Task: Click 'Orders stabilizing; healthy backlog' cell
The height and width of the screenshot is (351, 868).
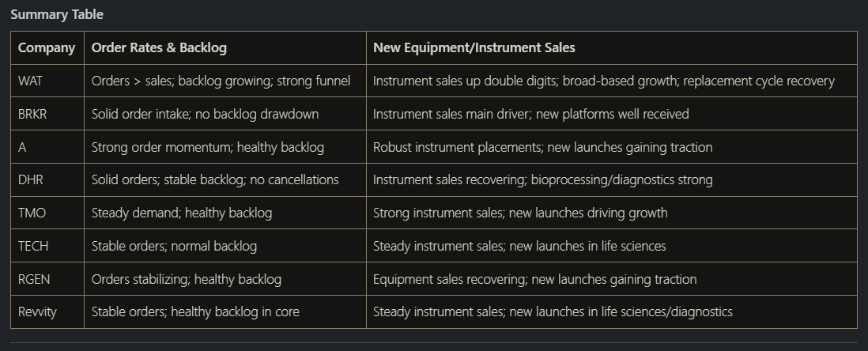Action: pyautogui.click(x=225, y=279)
